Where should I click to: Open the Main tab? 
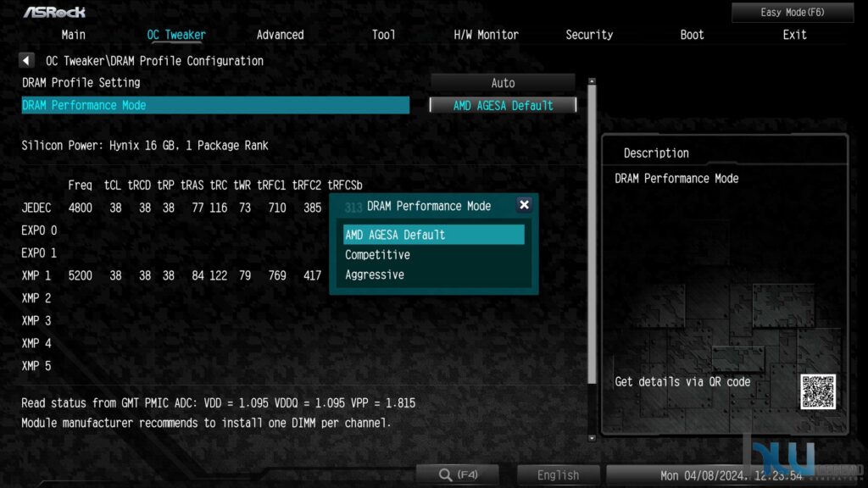[73, 35]
